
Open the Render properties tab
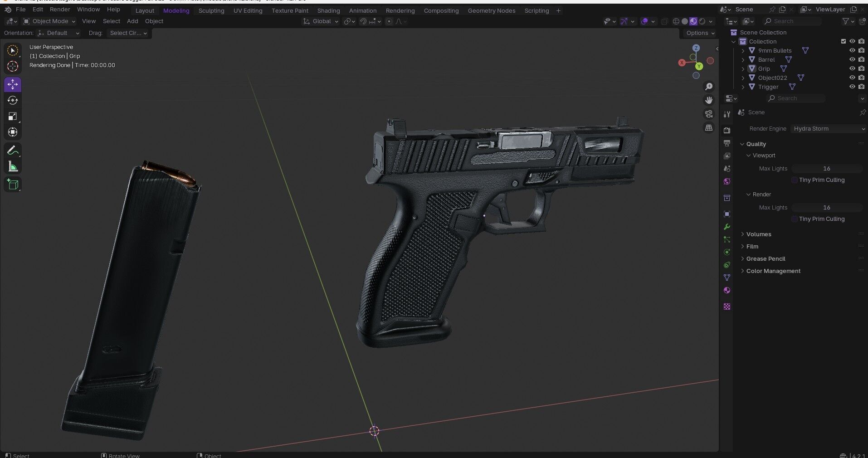pyautogui.click(x=727, y=131)
